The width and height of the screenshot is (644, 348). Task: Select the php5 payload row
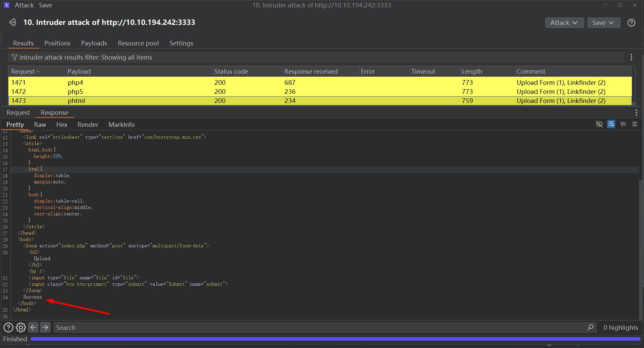point(320,92)
